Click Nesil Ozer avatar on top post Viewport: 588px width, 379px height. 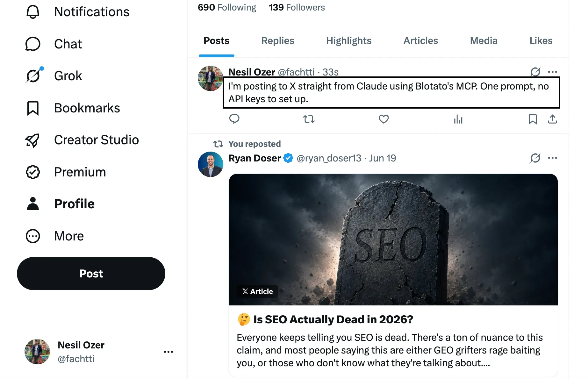pos(210,78)
